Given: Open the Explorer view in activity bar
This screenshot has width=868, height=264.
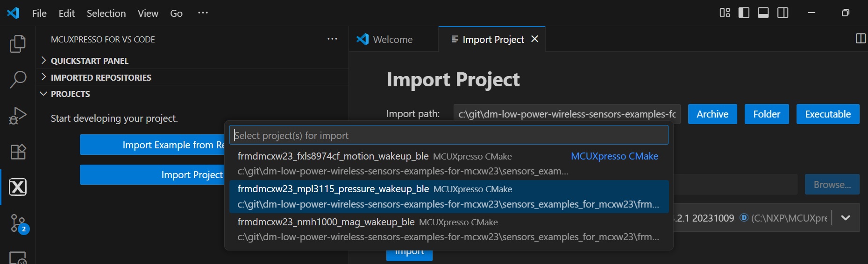Looking at the screenshot, I should click(x=18, y=44).
